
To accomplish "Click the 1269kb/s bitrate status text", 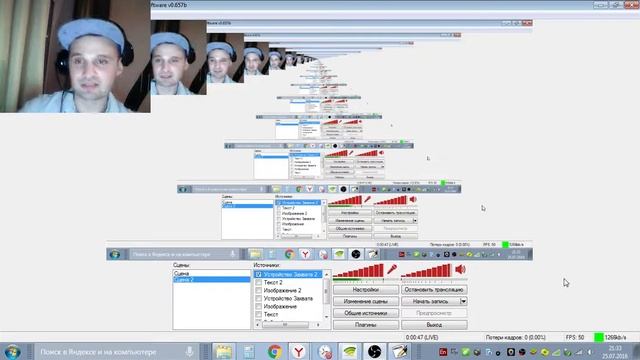I will (616, 338).
